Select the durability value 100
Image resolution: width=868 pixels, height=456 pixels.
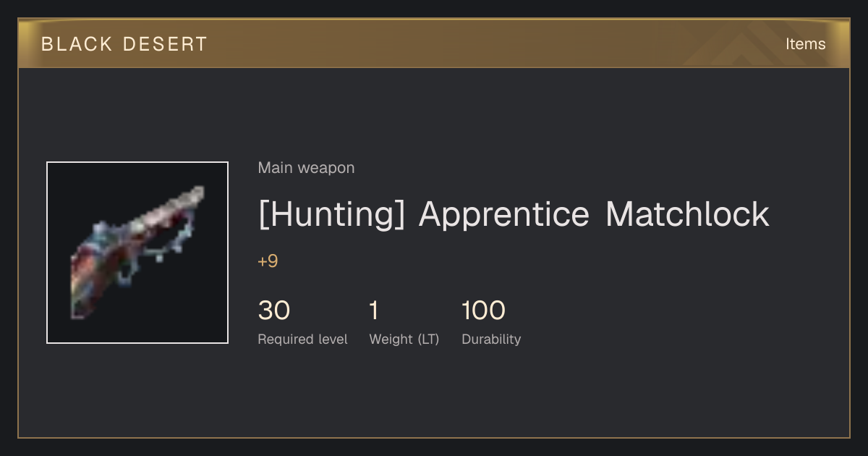483,311
